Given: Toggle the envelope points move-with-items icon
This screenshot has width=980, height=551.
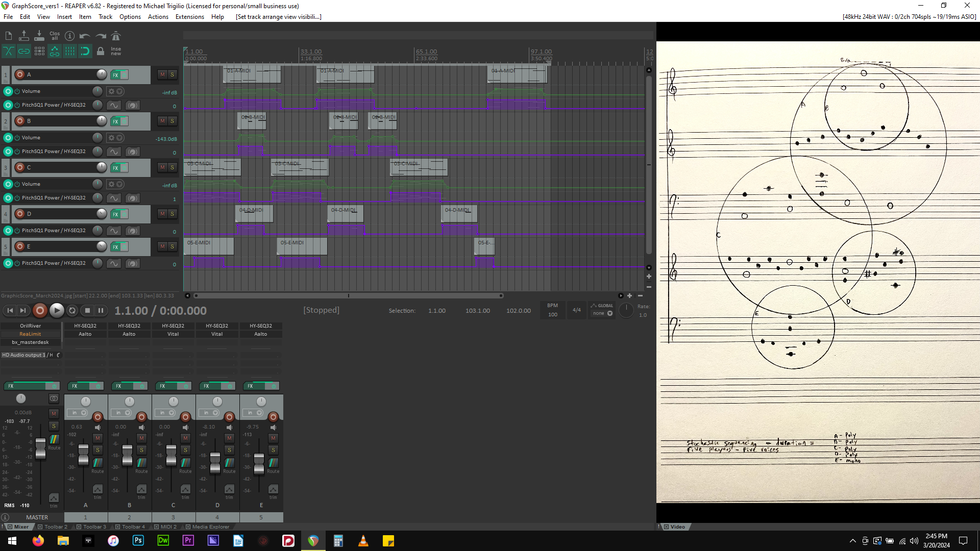Looking at the screenshot, I should pyautogui.click(x=55, y=51).
